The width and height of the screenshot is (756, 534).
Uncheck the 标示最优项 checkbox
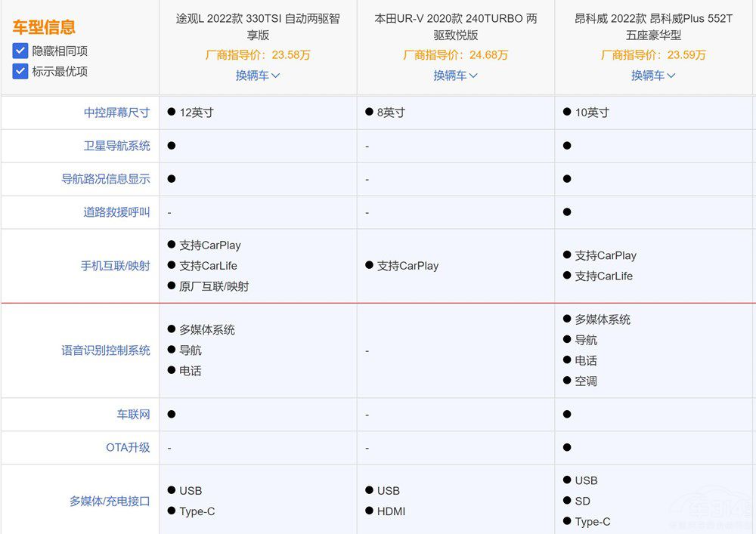20,72
